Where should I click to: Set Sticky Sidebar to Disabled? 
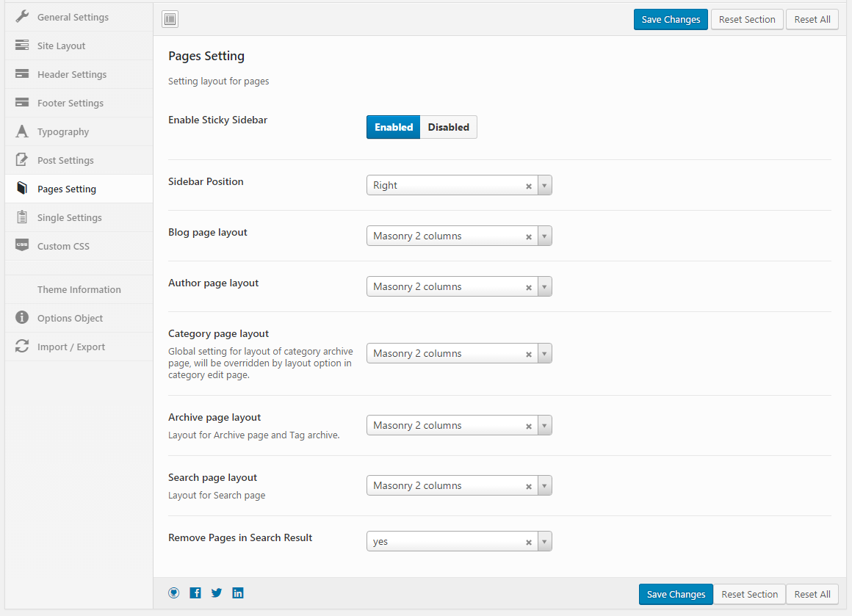448,127
